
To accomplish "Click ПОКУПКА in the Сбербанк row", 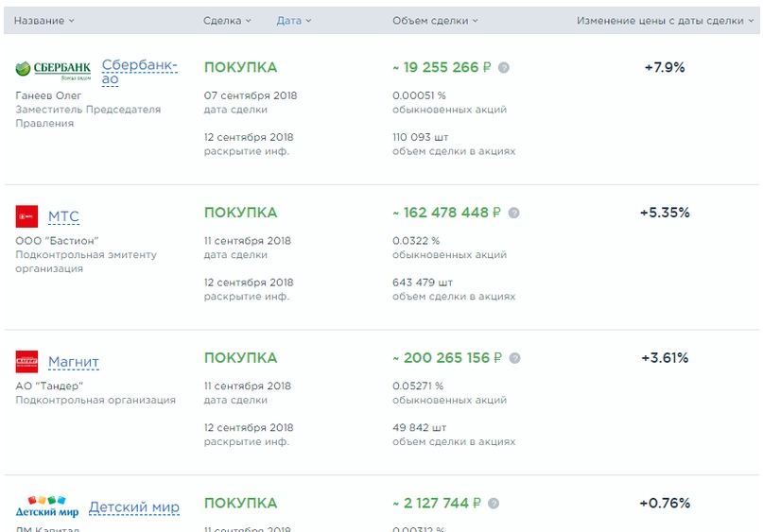I will tap(240, 68).
